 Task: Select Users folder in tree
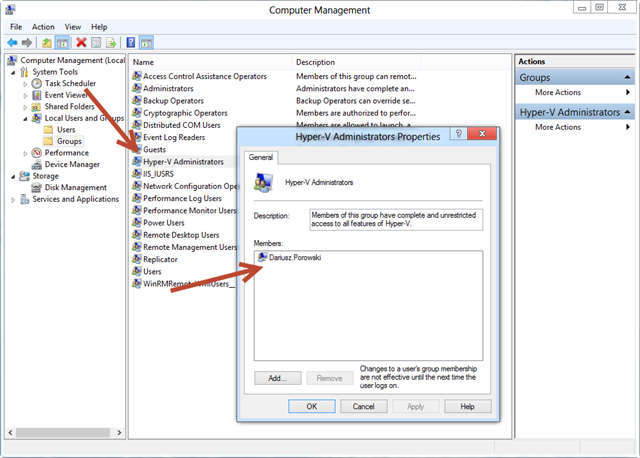(x=60, y=130)
